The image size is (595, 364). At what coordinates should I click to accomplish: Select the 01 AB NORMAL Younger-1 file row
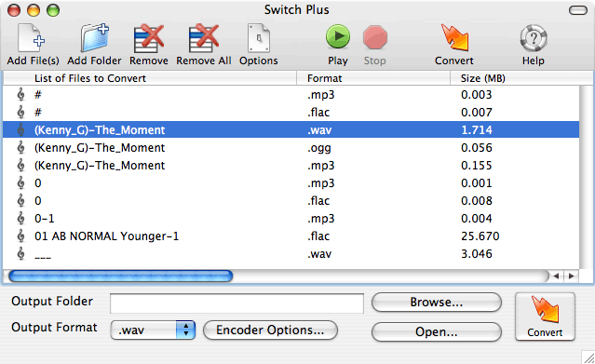tap(291, 236)
